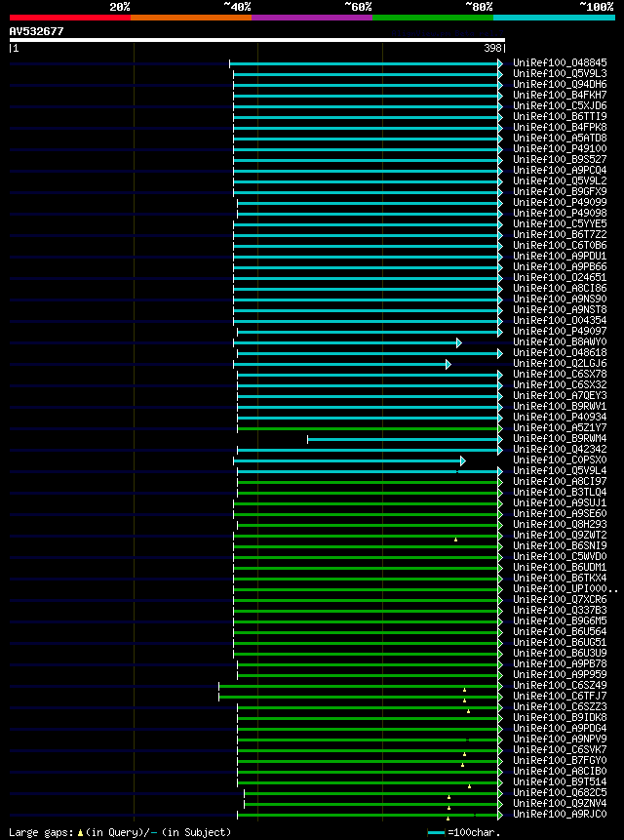The width and height of the screenshot is (624, 840).
Task: Click the purple ~60% identity legend segment
Action: [x=312, y=18]
